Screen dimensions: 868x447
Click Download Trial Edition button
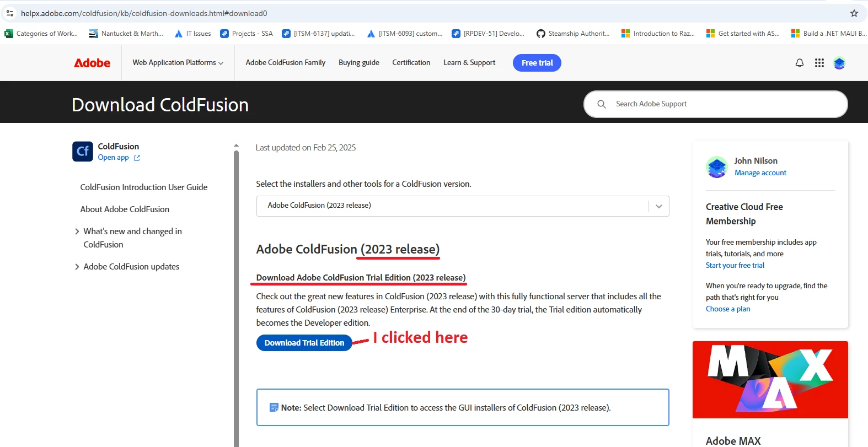pos(304,343)
